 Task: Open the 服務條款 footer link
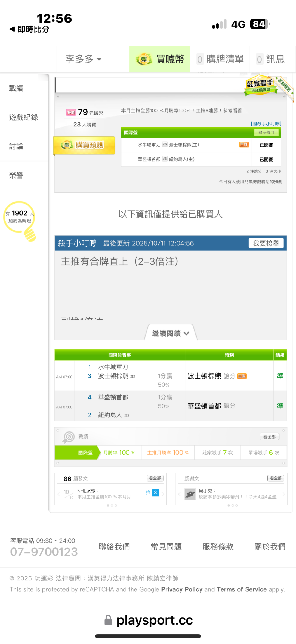218,547
